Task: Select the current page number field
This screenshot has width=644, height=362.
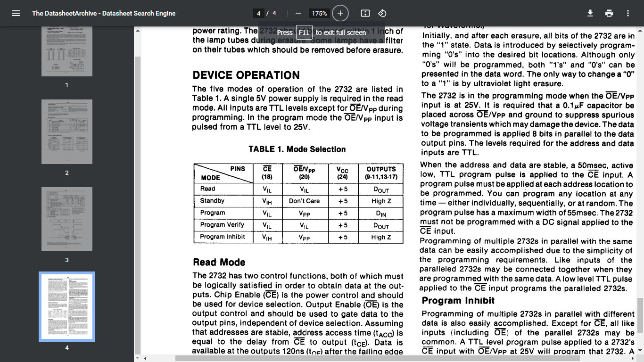Action: coord(258,13)
